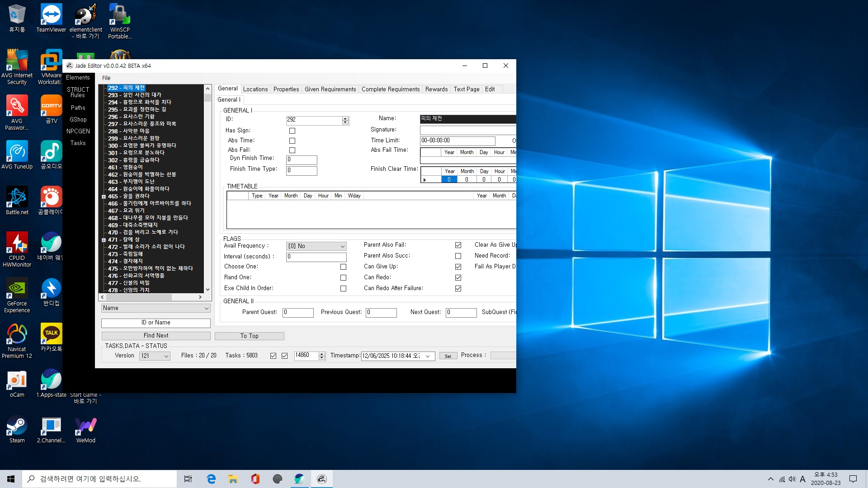This screenshot has height=488, width=868.
Task: Click the To Top button
Action: coord(250,336)
